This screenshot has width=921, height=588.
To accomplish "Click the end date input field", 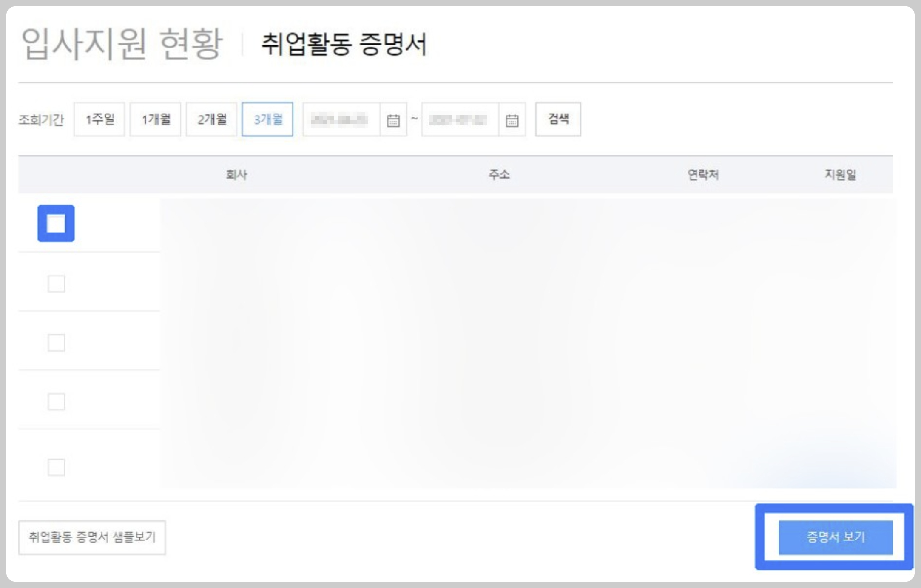I will pyautogui.click(x=459, y=120).
